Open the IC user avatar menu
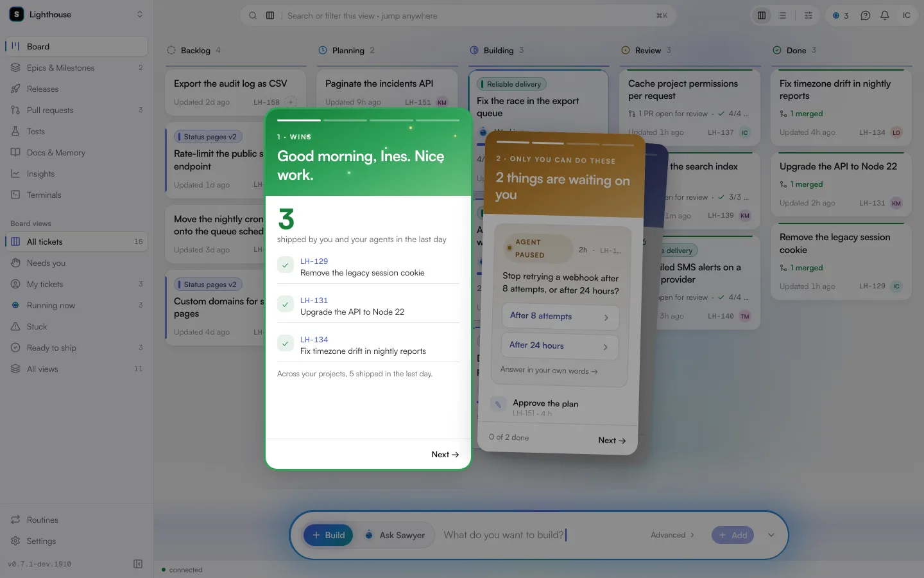This screenshot has height=578, width=924. pyautogui.click(x=907, y=15)
